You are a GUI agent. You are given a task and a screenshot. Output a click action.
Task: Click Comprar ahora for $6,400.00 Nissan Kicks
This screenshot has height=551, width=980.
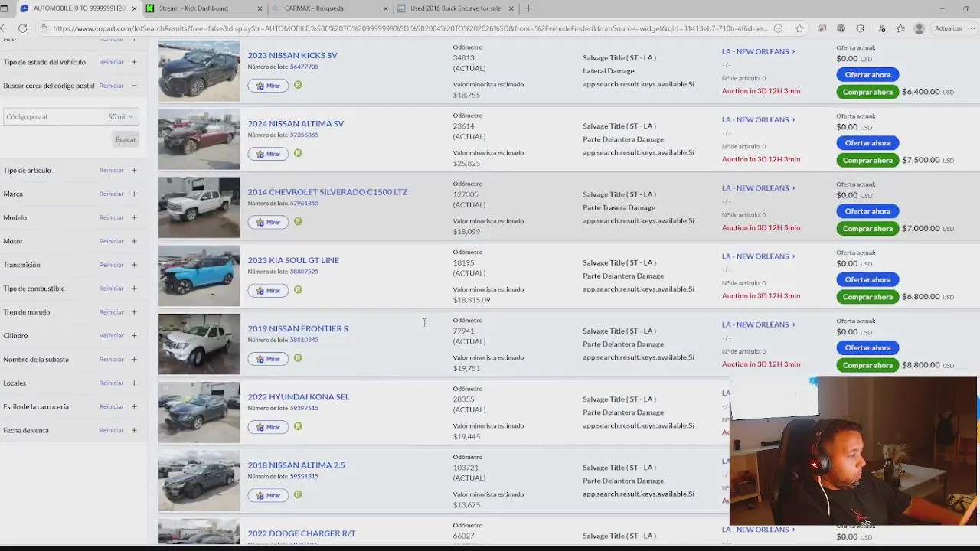point(867,92)
